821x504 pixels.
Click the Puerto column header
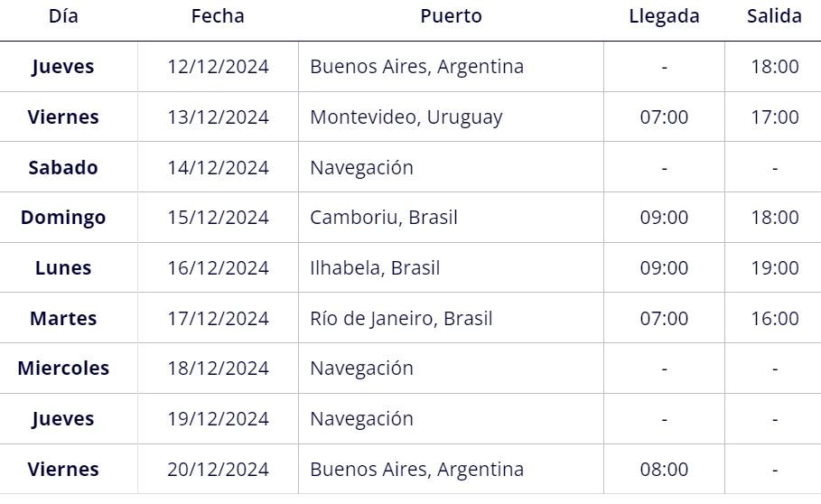coord(451,16)
